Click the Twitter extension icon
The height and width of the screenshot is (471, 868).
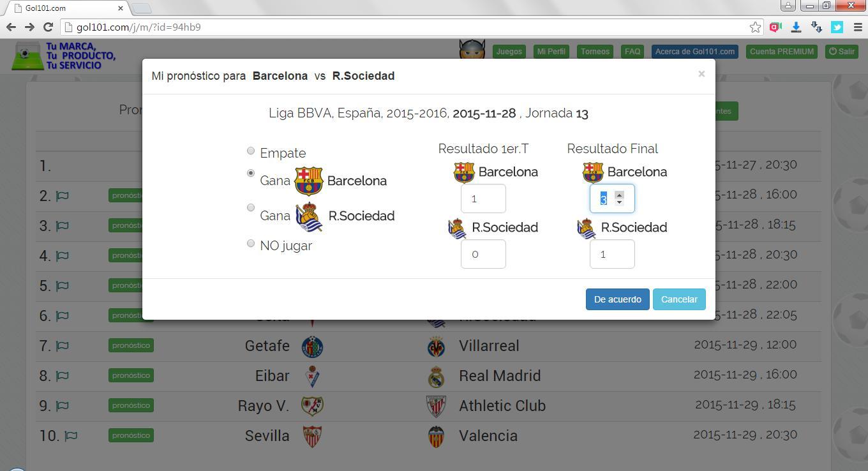click(837, 27)
